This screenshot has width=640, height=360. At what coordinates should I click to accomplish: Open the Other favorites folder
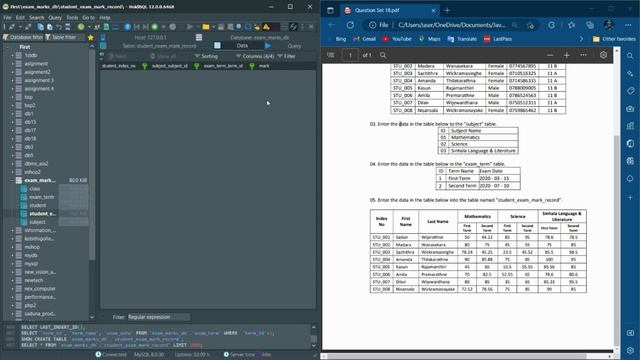(614, 39)
